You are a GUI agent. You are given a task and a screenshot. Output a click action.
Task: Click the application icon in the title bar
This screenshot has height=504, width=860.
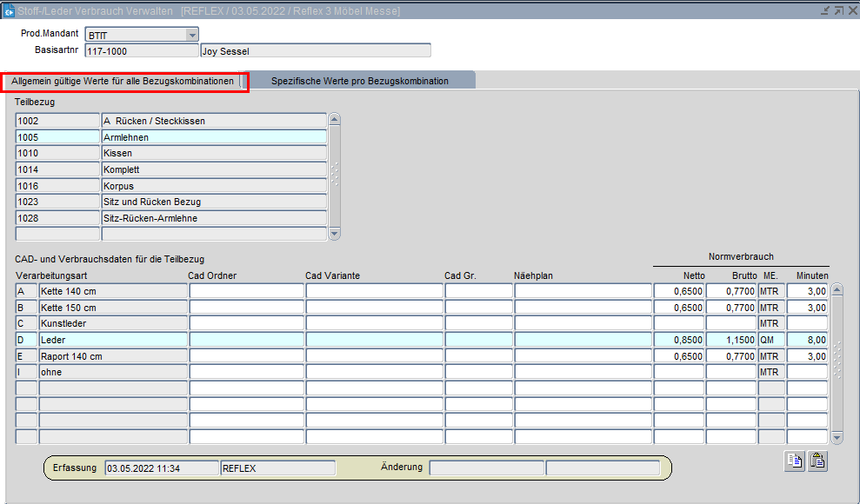pyautogui.click(x=9, y=10)
